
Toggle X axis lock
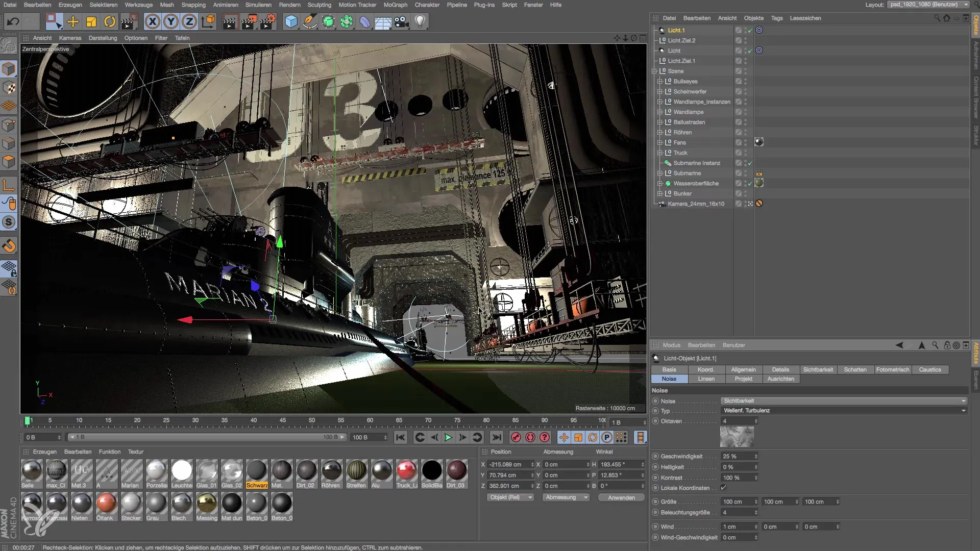pos(152,21)
